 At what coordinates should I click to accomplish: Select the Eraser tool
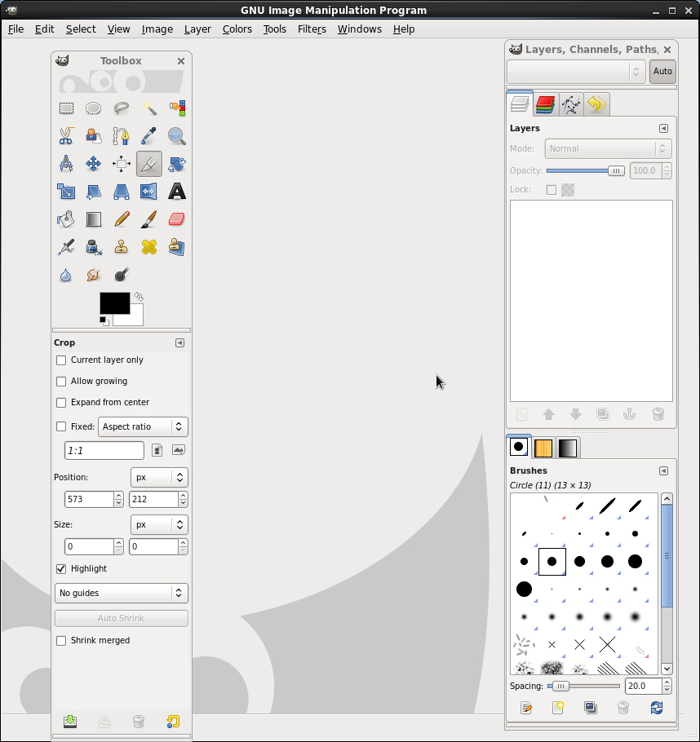tap(177, 219)
